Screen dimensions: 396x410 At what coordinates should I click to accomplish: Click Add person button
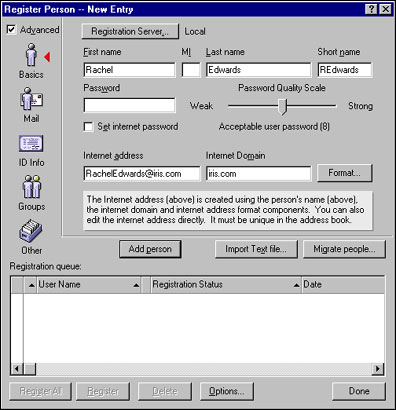tap(150, 249)
